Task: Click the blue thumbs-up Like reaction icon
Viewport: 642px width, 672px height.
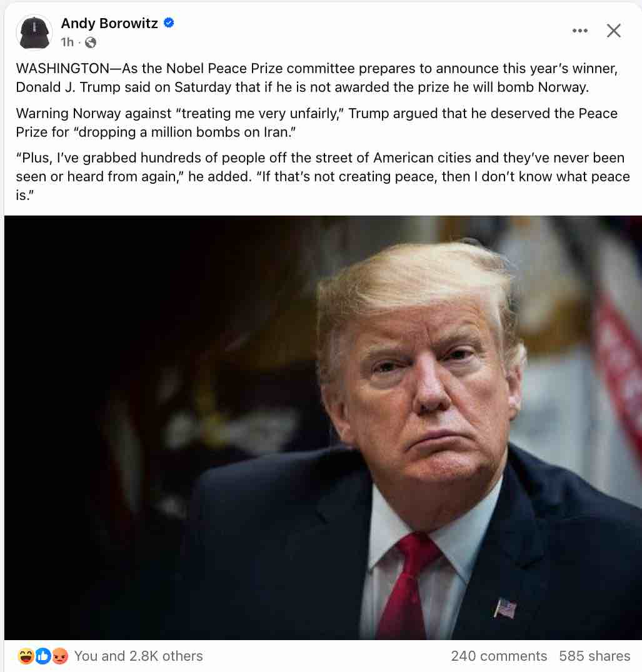Action: [x=43, y=656]
